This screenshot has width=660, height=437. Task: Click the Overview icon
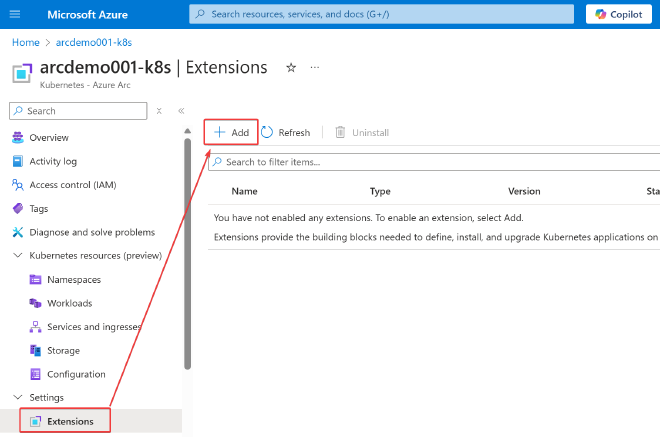coord(18,138)
